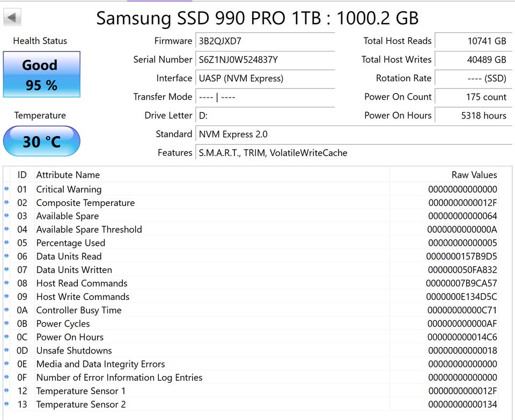This screenshot has width=515, height=420.
Task: Select status dot for Critical Warning row
Action: (6, 189)
